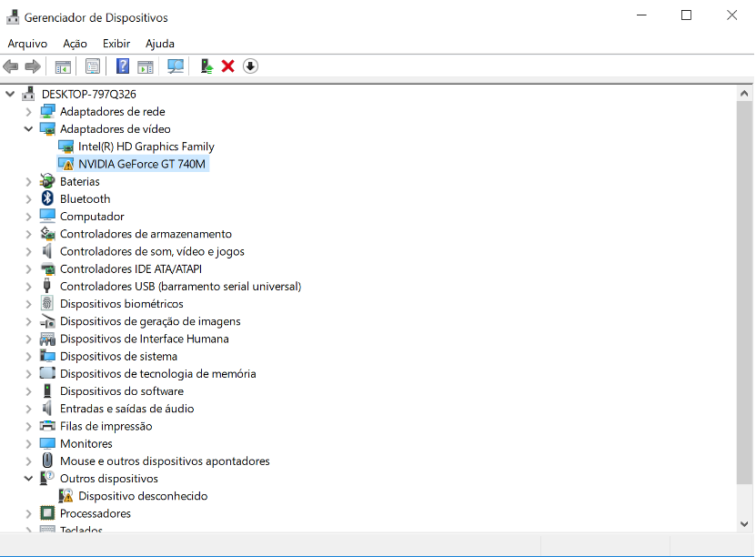Viewport: 756px width, 557px height.
Task: Expand Dispositivos de sistema chevron
Action: (28, 357)
